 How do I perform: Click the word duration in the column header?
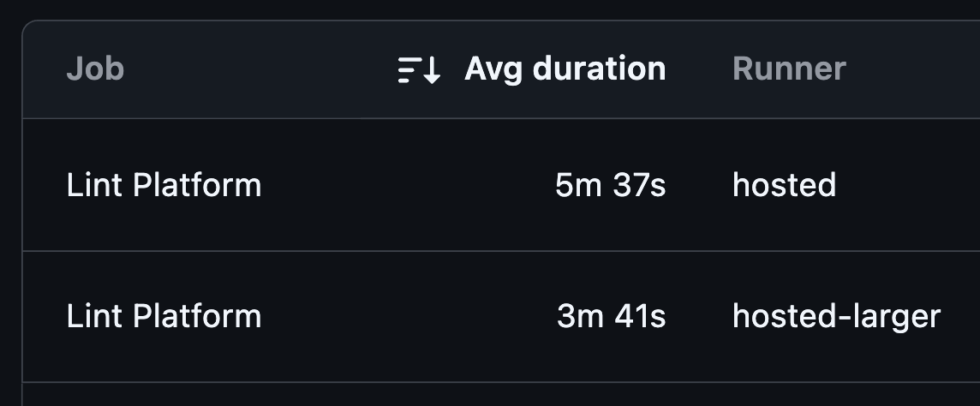click(599, 68)
